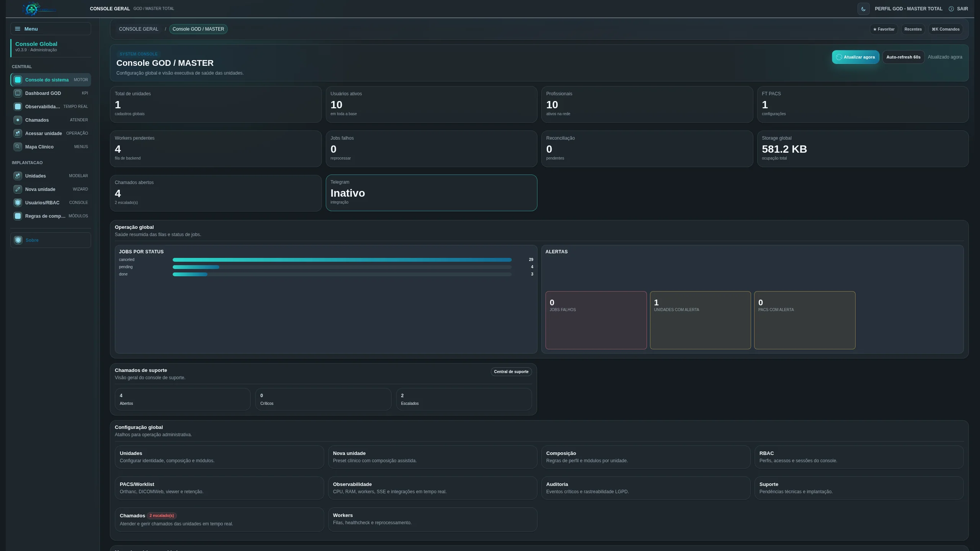Image resolution: width=980 pixels, height=551 pixels.
Task: Click the Profissionais card
Action: click(x=647, y=104)
